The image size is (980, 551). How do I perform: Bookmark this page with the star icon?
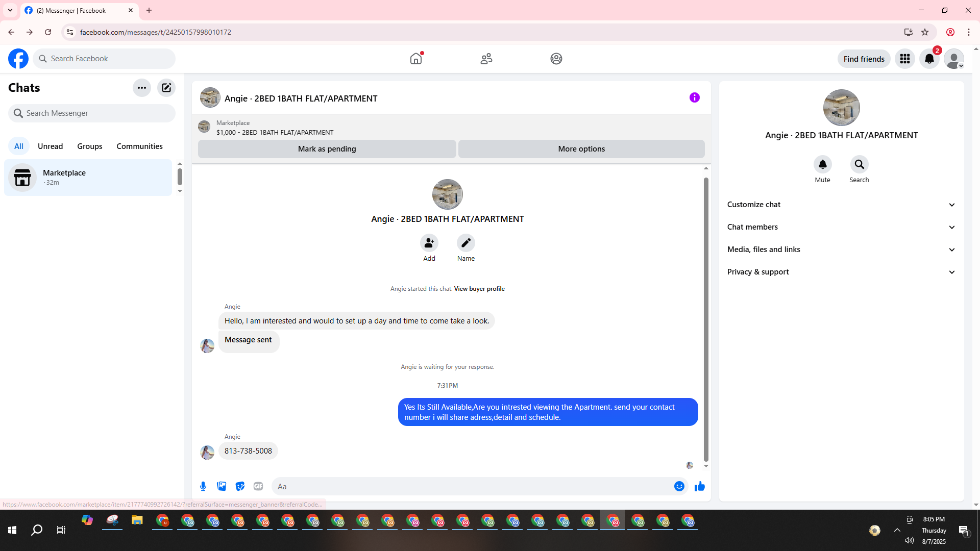925,32
